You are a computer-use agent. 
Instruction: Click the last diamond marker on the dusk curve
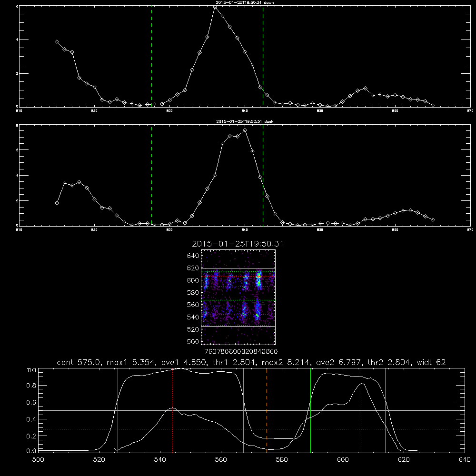pos(433,219)
